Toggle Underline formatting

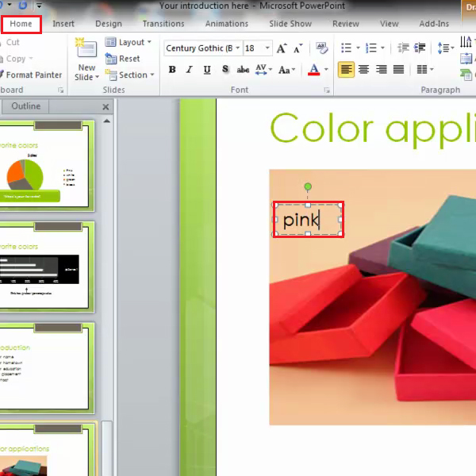click(207, 70)
